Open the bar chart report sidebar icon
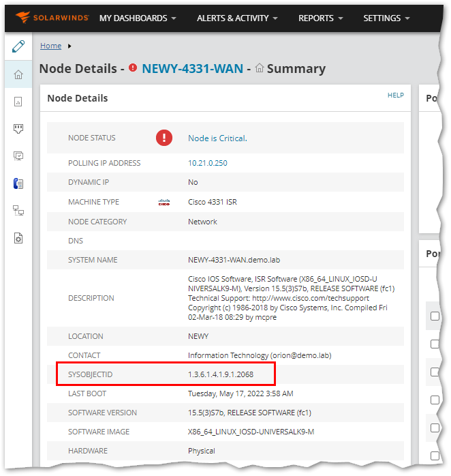451x476 pixels. tap(18, 102)
